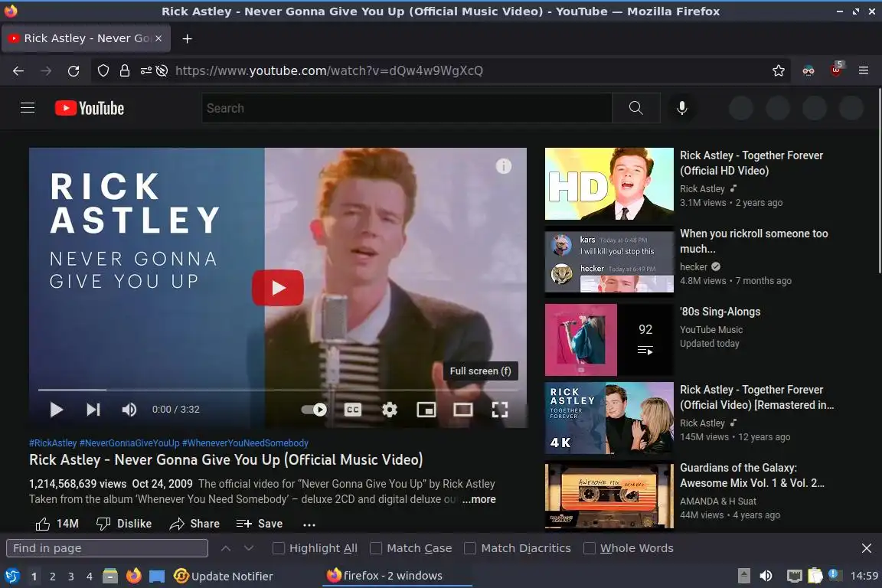The image size is (882, 588).
Task: Focus the Find in page field
Action: coord(107,548)
